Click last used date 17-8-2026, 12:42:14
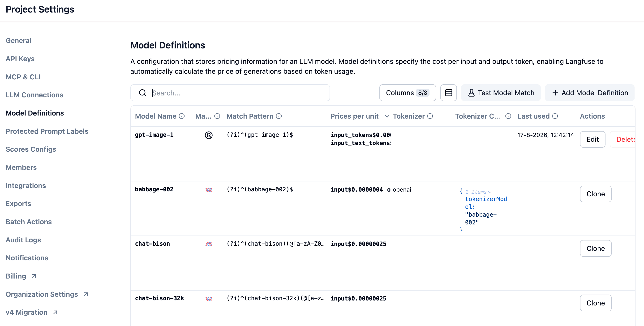Screen dimensions: 644x326 pos(545,135)
